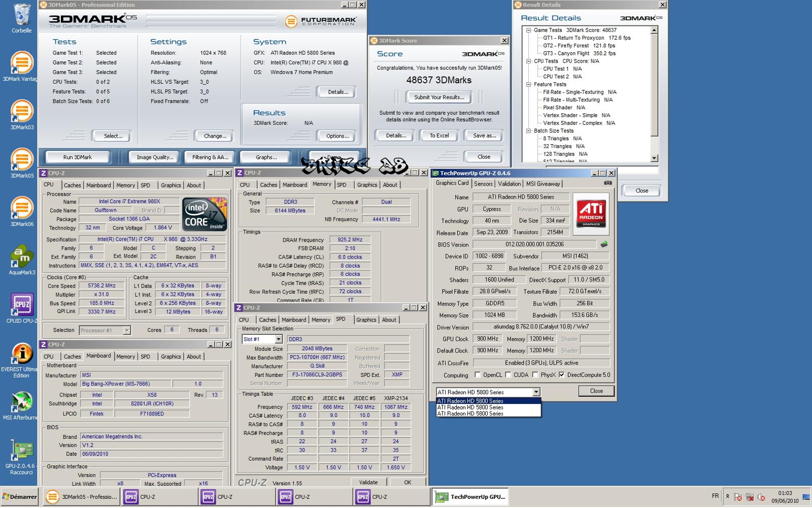Image resolution: width=812 pixels, height=508 pixels.
Task: Show hidden tray icons arrow
Action: tap(727, 496)
